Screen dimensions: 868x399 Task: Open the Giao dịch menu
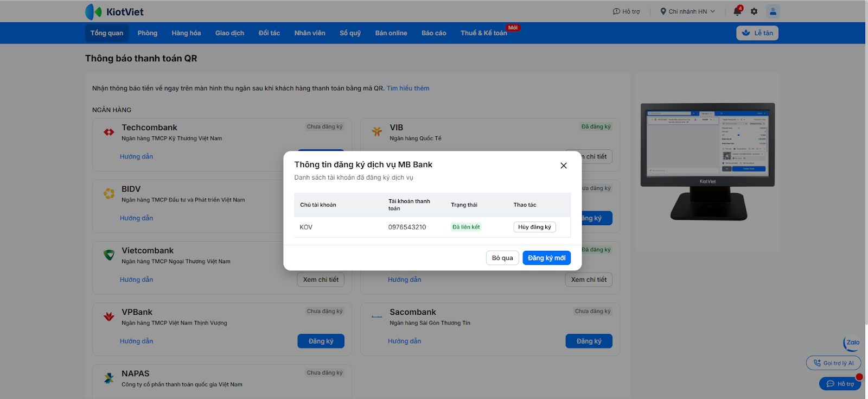click(229, 33)
